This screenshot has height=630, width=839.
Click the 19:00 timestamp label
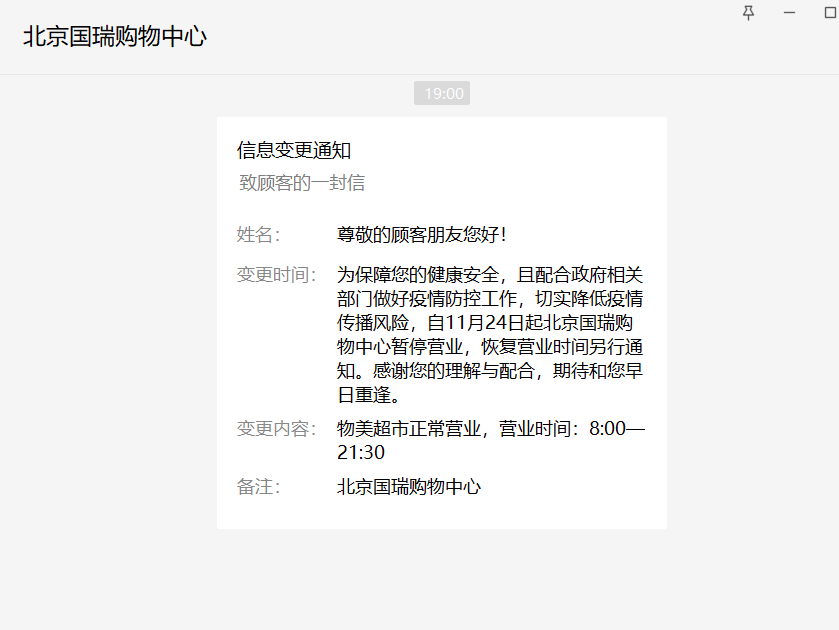pos(442,93)
